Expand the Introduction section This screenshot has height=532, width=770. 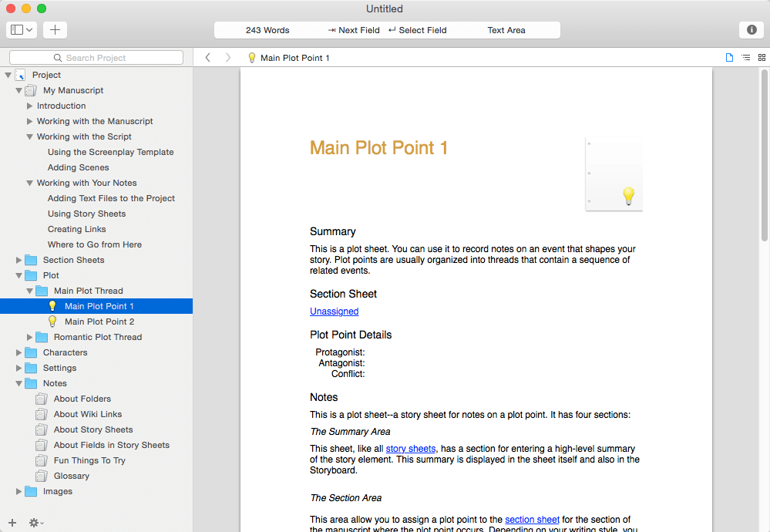(x=30, y=106)
